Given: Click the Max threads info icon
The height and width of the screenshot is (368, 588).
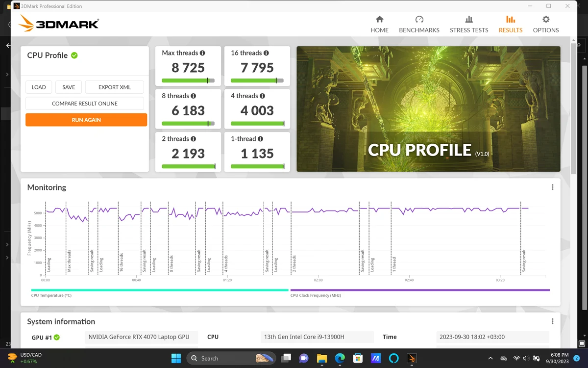Looking at the screenshot, I should [202, 53].
